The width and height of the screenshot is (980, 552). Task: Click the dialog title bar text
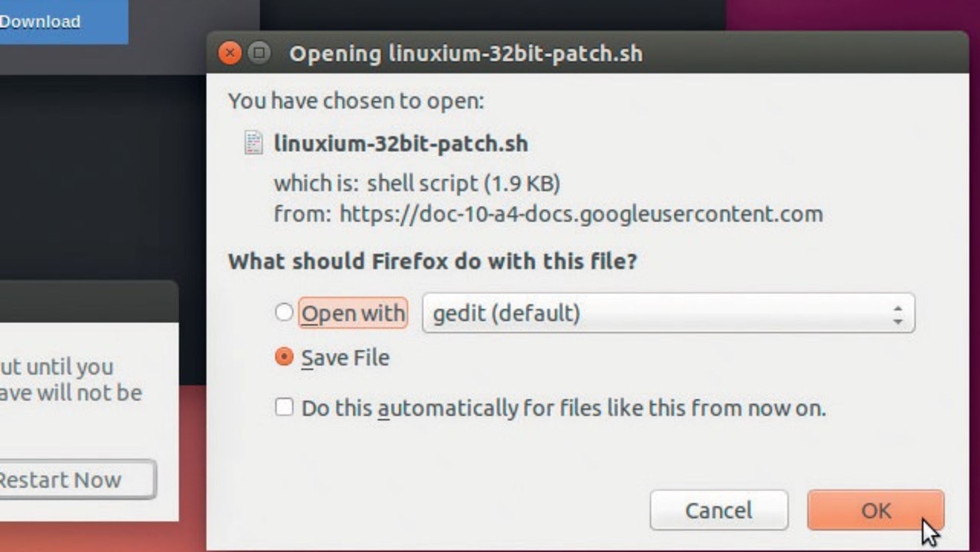(x=466, y=54)
